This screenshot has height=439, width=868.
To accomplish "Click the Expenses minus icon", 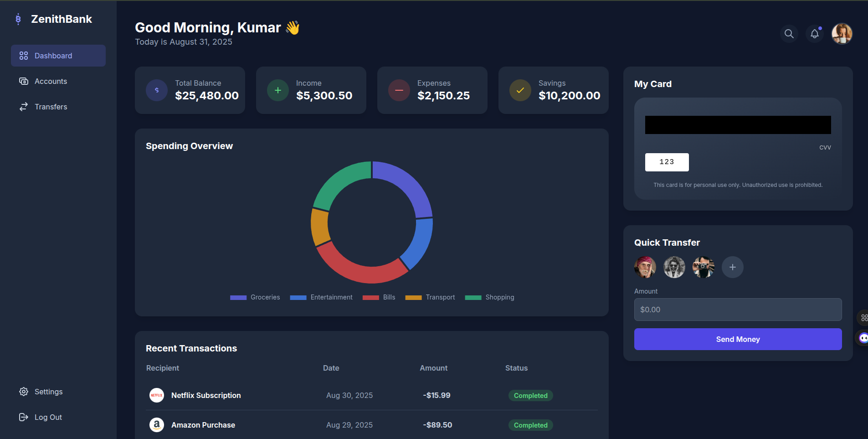I will tap(399, 90).
